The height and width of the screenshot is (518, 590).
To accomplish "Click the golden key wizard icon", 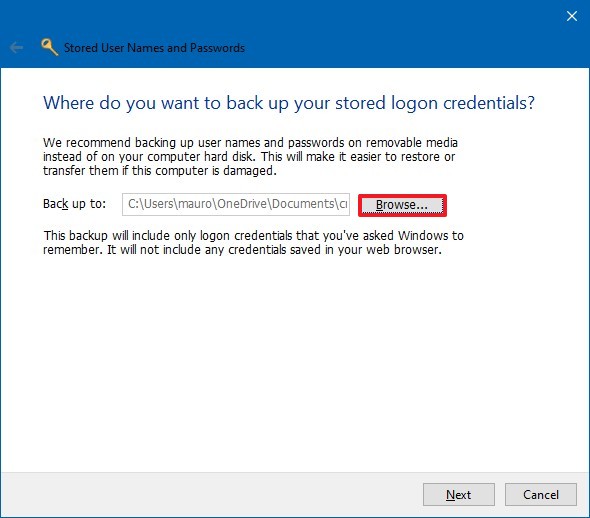I will coord(49,47).
